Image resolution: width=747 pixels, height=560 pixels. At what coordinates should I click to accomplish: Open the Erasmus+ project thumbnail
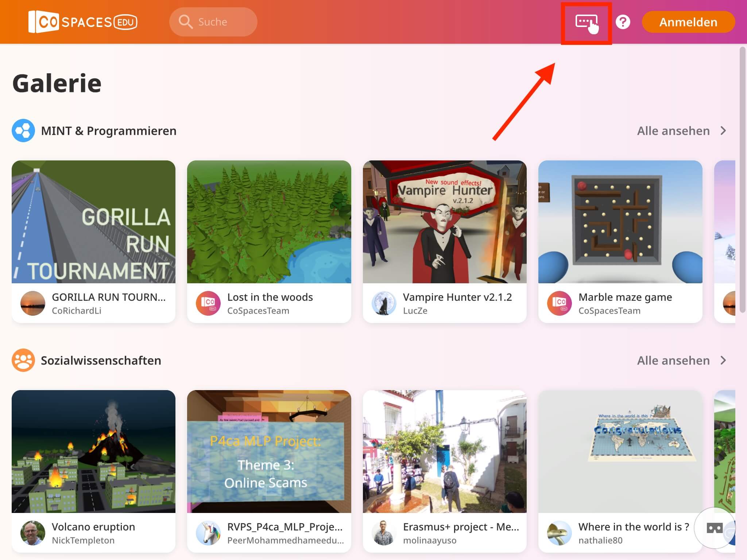pyautogui.click(x=445, y=451)
